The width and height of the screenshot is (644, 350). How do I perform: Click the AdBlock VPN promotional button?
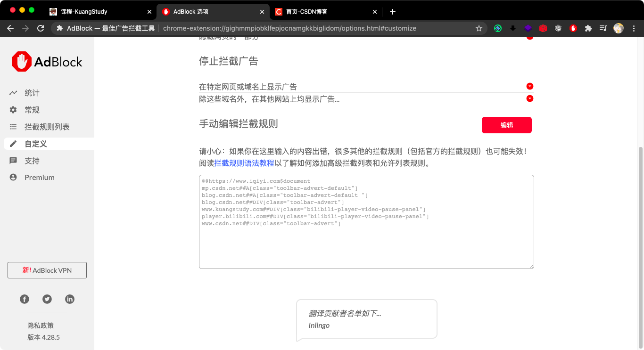point(47,270)
